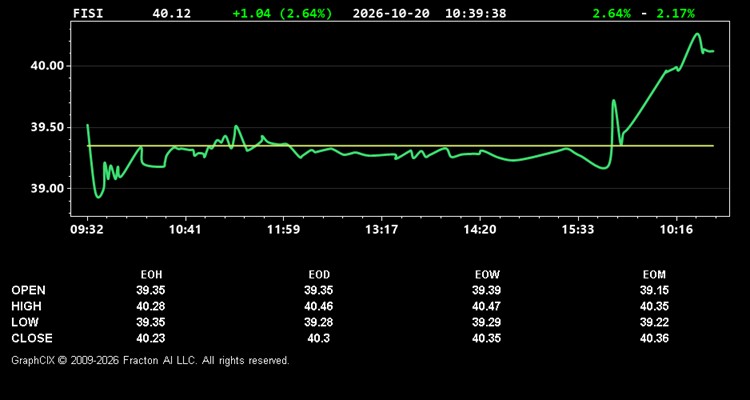This screenshot has height=400, width=750.
Task: Click the EOM CLOSE value 40.36
Action: click(654, 338)
